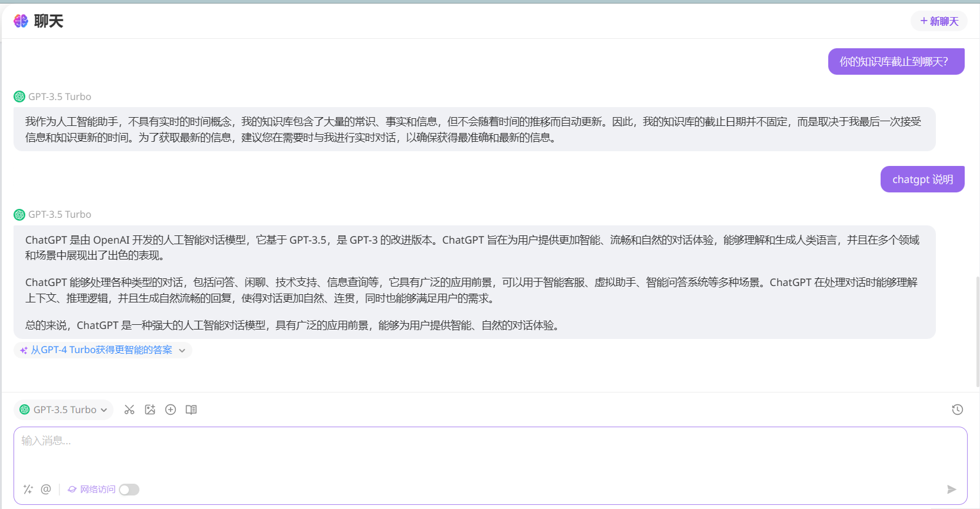Image resolution: width=980 pixels, height=509 pixels.
Task: Open the GPT-3.5 Turbo model selector
Action: pyautogui.click(x=64, y=410)
